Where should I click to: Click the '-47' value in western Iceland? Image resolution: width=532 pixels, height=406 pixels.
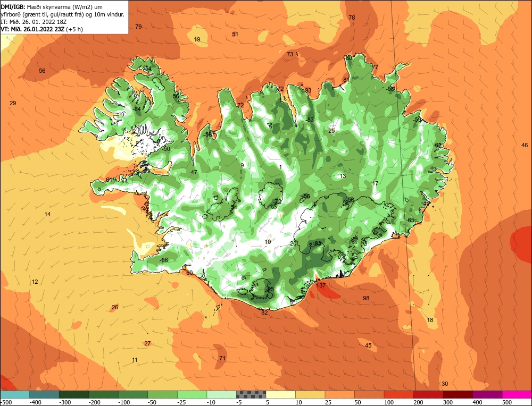click(193, 172)
